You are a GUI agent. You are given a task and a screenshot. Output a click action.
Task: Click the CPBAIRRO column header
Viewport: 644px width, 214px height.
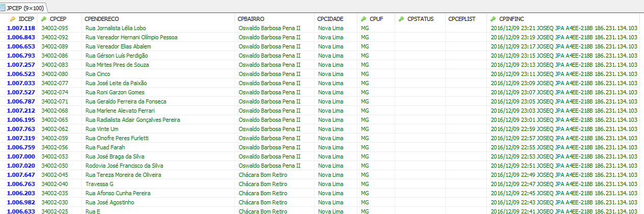point(251,19)
